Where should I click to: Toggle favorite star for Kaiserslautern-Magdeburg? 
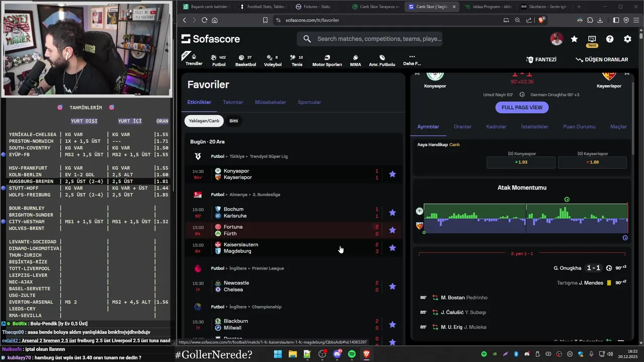[x=392, y=248]
